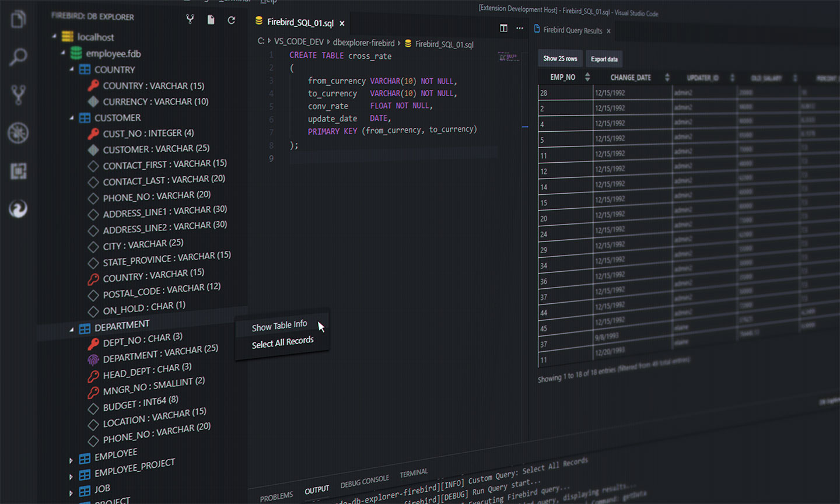
Task: Click the EMP_NO cell with value 28
Action: coord(565,93)
